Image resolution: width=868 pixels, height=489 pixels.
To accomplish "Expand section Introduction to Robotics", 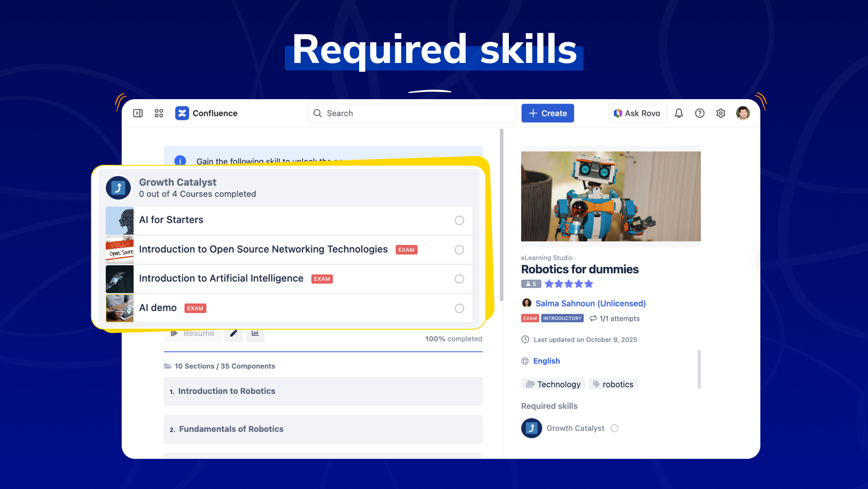I will coord(323,391).
